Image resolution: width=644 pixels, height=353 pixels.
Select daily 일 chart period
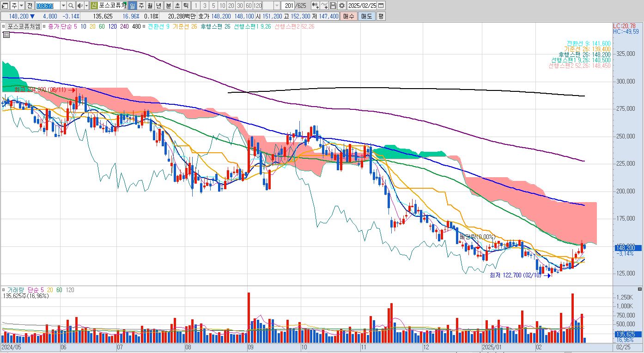pyautogui.click(x=133, y=6)
